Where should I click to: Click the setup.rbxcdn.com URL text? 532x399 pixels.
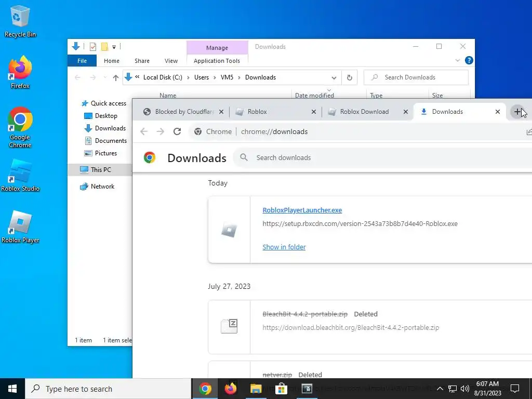(360, 223)
